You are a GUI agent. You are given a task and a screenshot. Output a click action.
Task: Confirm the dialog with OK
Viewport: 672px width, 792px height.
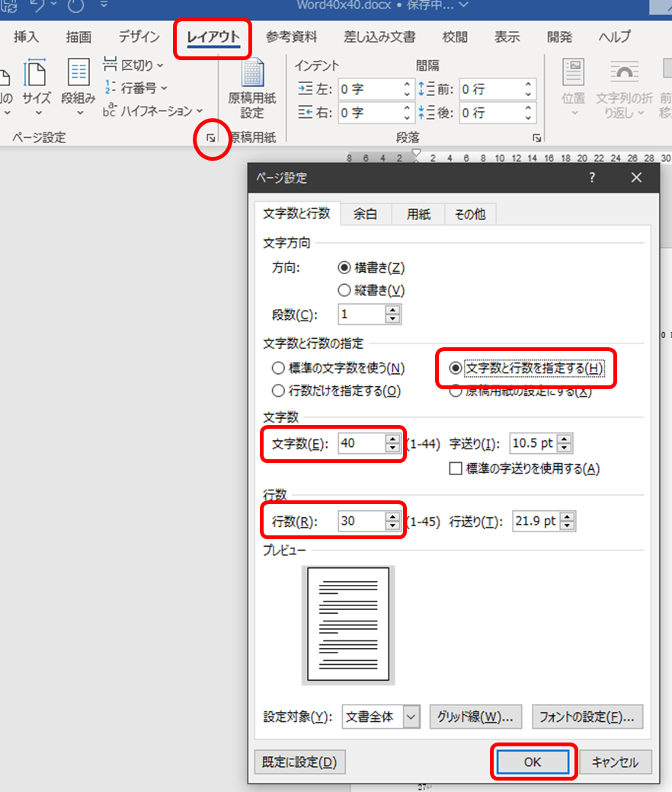click(x=533, y=762)
